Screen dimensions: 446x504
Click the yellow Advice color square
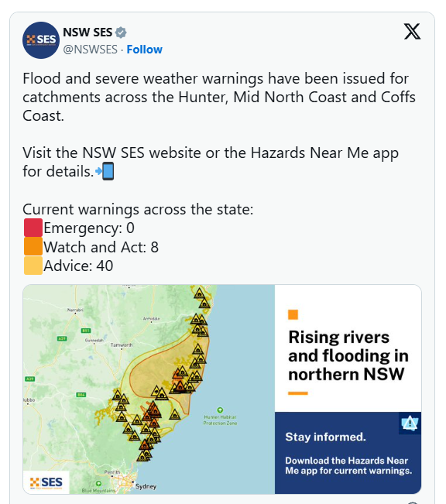tap(33, 266)
